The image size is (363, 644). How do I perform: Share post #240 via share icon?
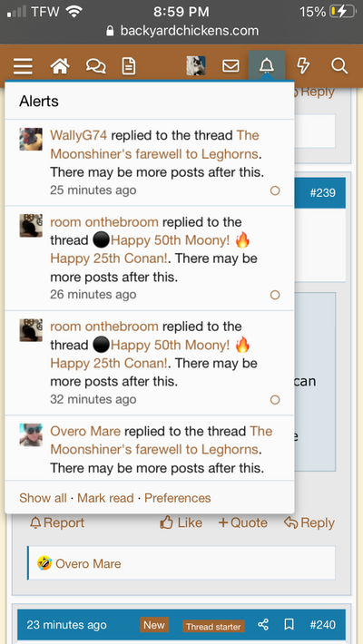point(263,625)
